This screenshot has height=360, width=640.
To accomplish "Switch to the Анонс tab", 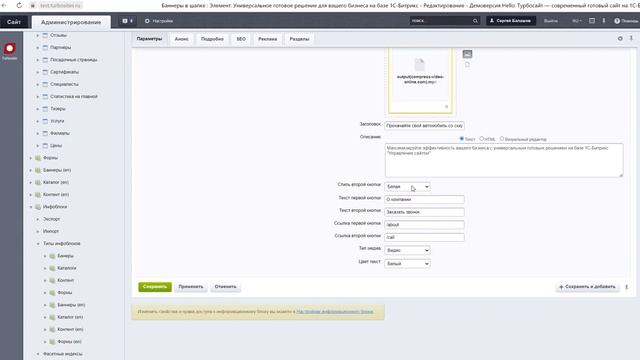I will click(x=182, y=39).
